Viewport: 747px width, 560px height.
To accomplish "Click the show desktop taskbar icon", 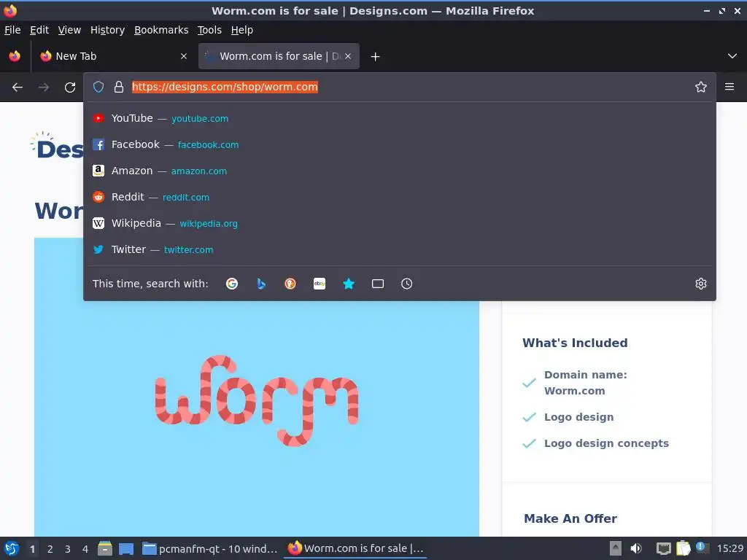I will [126, 549].
